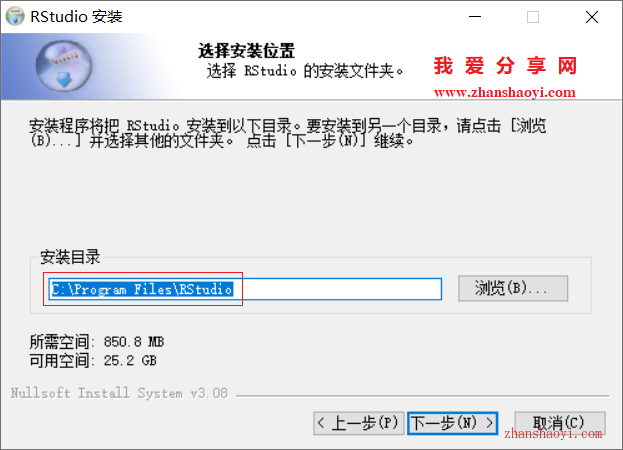Click the 可用空间 25.2 GB text

(93, 361)
